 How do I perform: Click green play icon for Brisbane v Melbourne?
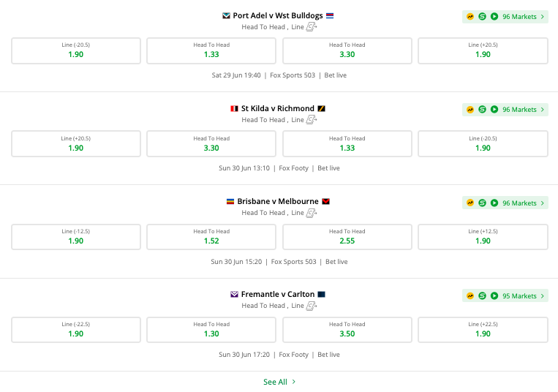coord(494,203)
